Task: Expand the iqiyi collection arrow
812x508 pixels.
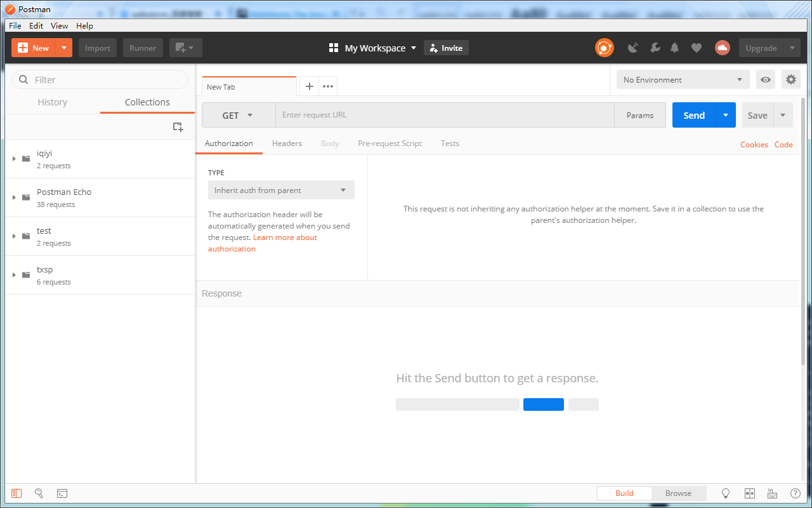Action: coord(14,159)
